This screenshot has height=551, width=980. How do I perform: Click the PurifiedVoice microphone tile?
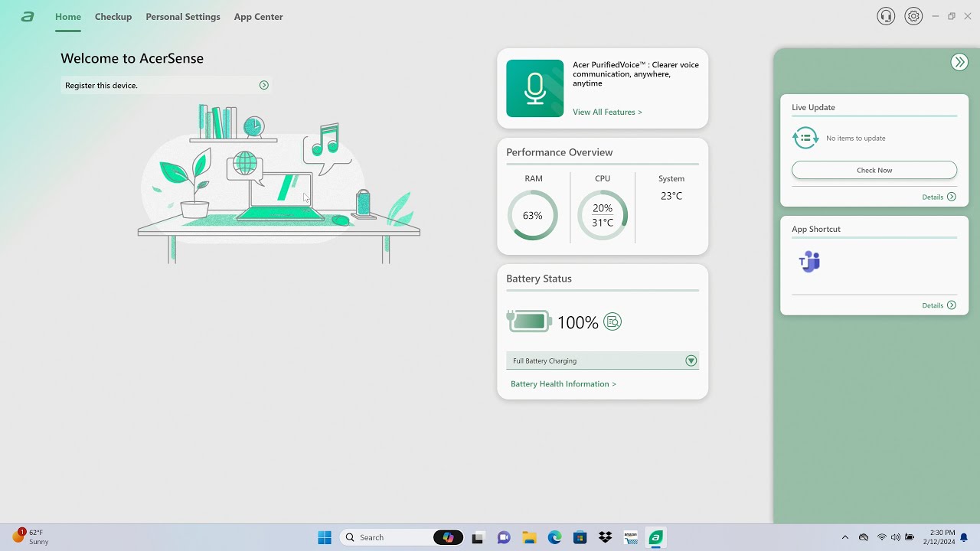point(534,89)
